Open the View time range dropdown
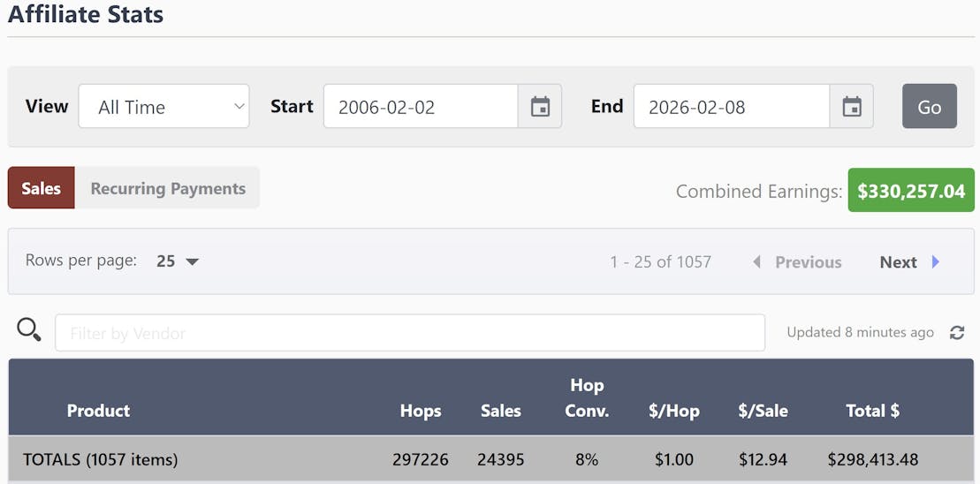Viewport: 980px width, 484px height. pos(164,107)
